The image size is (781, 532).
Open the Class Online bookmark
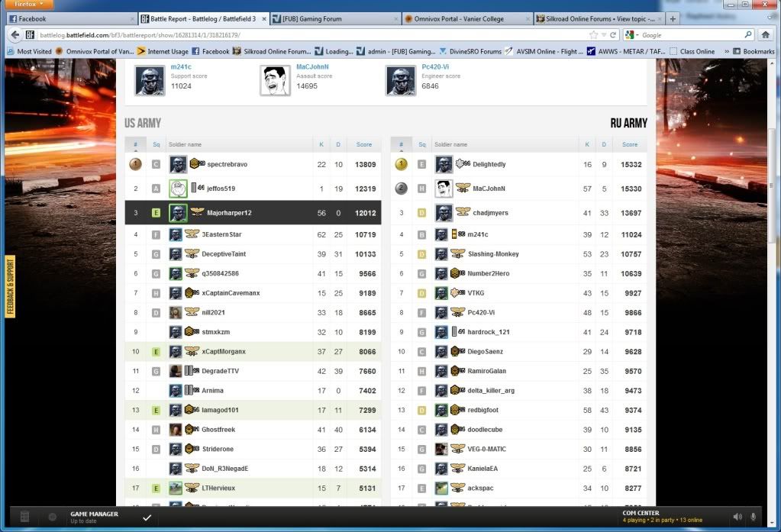(x=692, y=51)
